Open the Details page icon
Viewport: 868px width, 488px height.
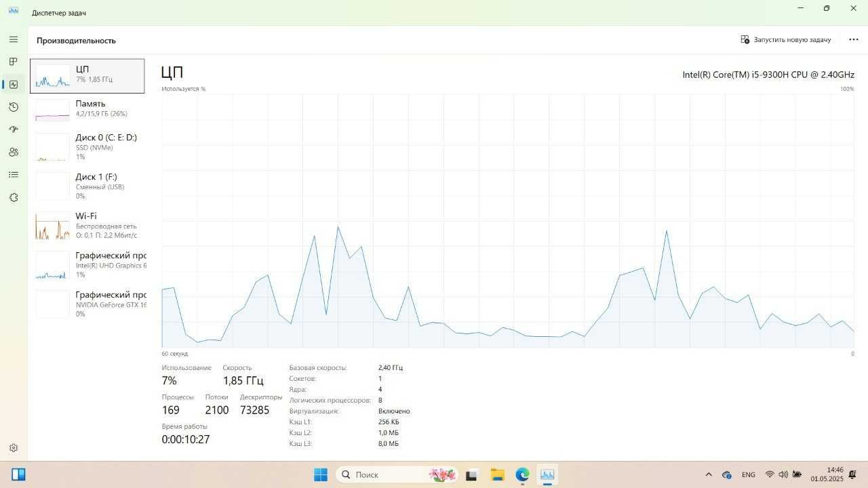coord(14,175)
